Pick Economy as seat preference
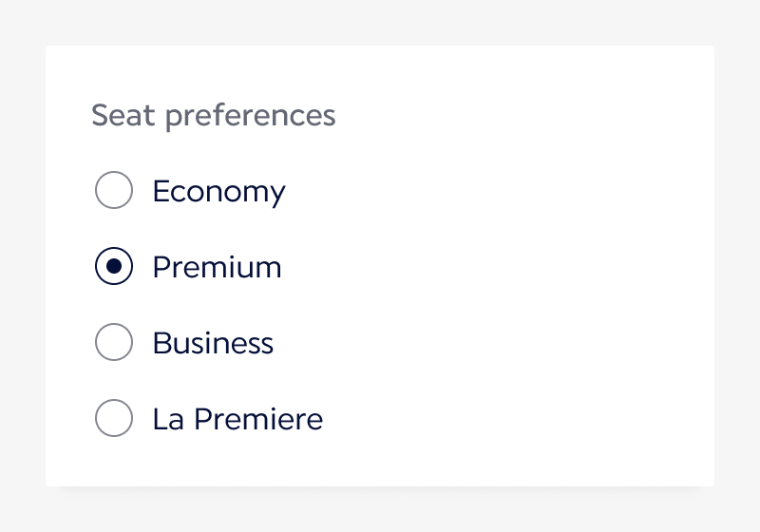This screenshot has width=760, height=532. [114, 191]
